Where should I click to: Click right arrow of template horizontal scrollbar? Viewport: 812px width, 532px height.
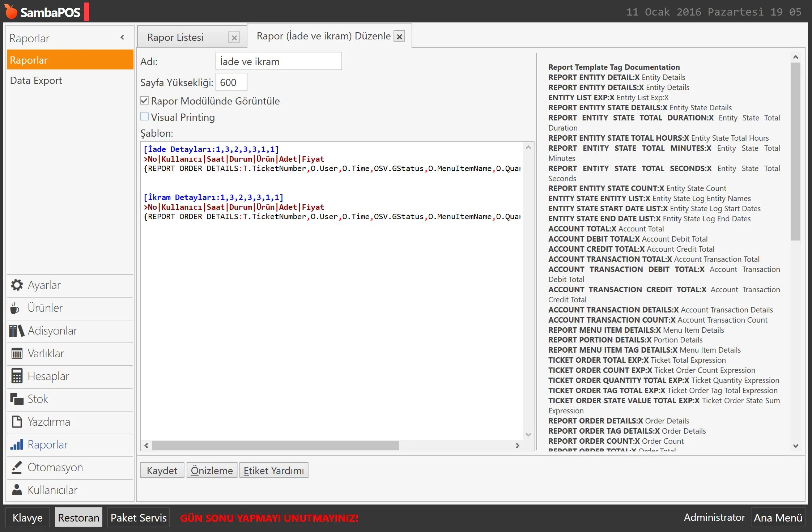(518, 446)
